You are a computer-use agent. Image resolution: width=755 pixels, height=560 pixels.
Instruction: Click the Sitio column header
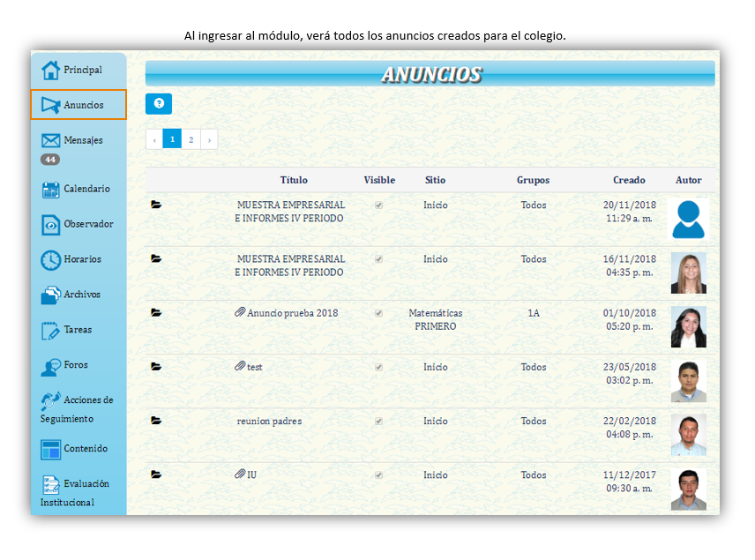point(436,180)
